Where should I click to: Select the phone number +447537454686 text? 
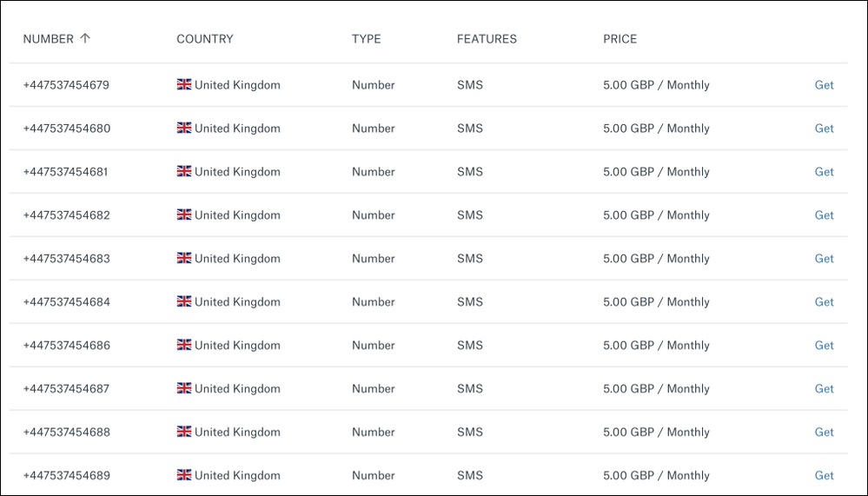(66, 345)
